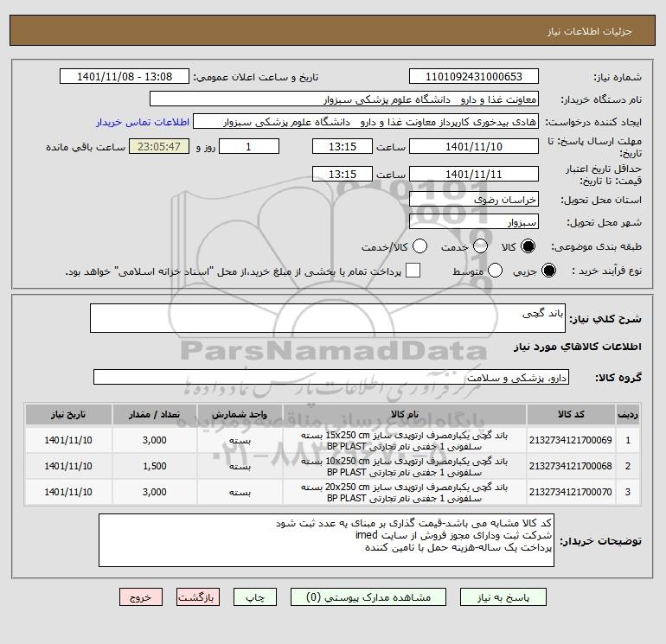Click the باند گچی general description box

tap(328, 318)
